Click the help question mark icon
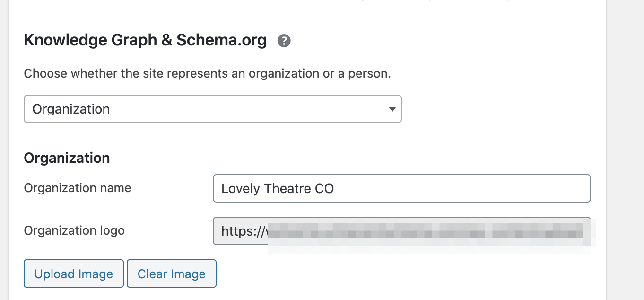 [x=284, y=41]
